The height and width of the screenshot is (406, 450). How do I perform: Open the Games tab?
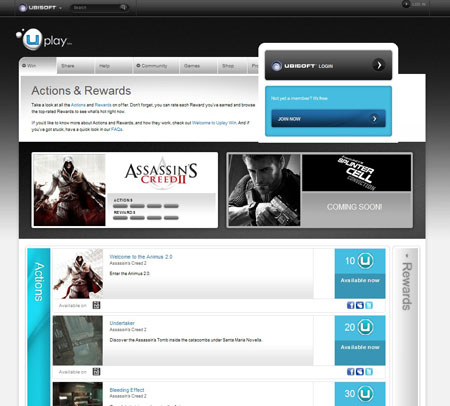pos(192,66)
